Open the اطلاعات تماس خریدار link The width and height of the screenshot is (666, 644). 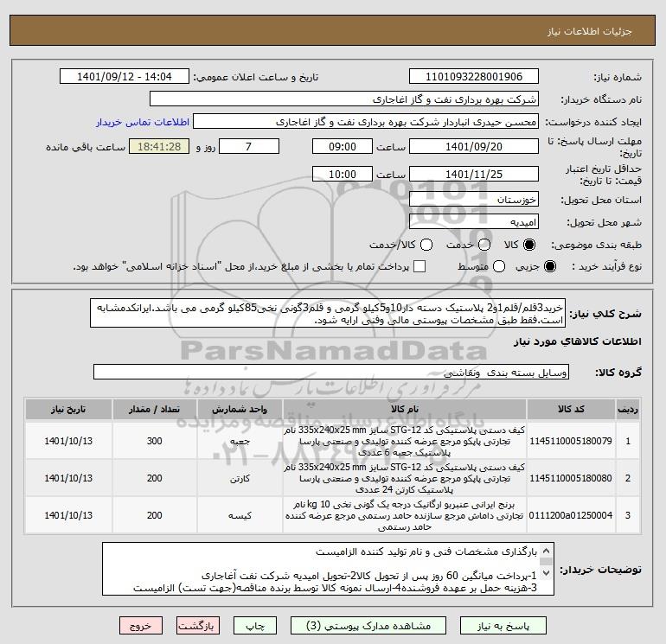143,122
